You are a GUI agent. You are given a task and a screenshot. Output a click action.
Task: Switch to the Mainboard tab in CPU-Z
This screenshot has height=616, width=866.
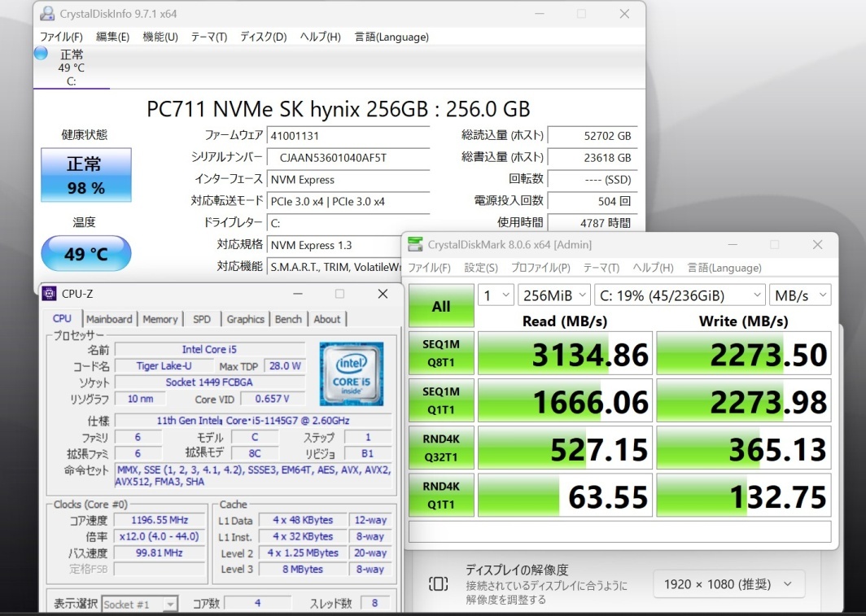tap(109, 319)
